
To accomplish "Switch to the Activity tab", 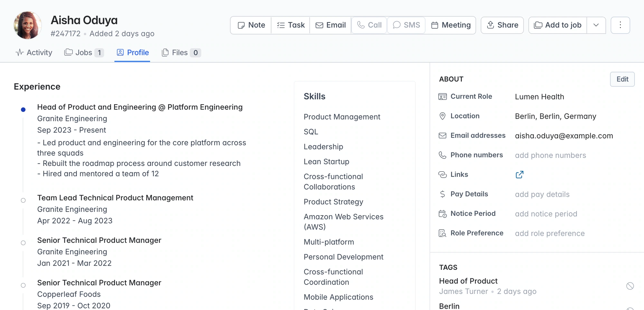I will [x=34, y=52].
